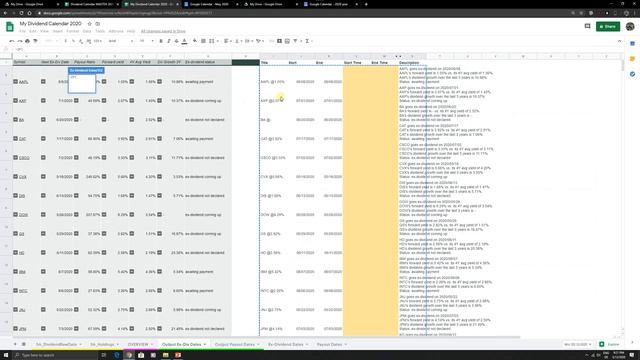Click the redo arrow in toolbar
Screen dimensions: 640x360
click(20, 41)
